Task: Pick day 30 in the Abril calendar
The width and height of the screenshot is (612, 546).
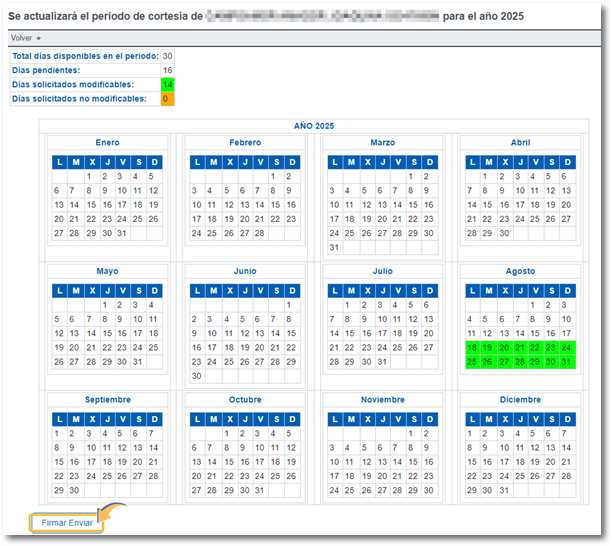Action: point(503,233)
